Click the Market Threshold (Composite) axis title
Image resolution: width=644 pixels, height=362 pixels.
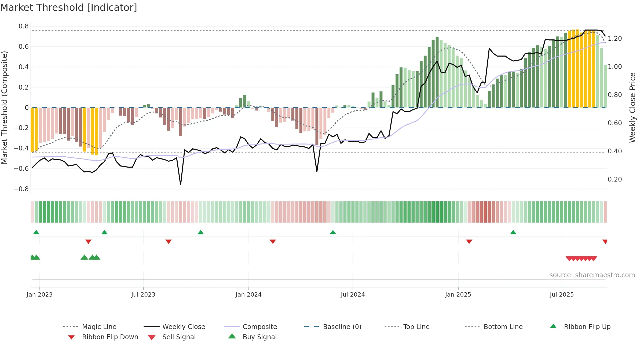click(4, 108)
